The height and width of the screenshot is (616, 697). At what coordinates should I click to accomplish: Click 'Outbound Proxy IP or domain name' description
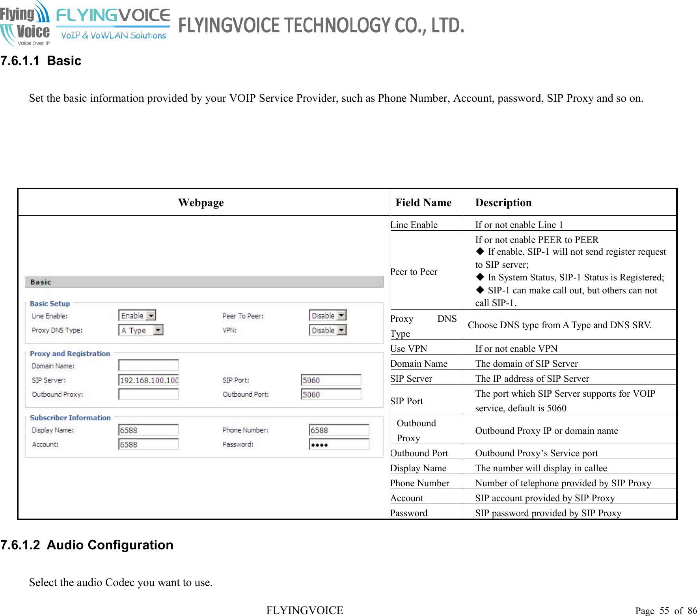pyautogui.click(x=547, y=431)
